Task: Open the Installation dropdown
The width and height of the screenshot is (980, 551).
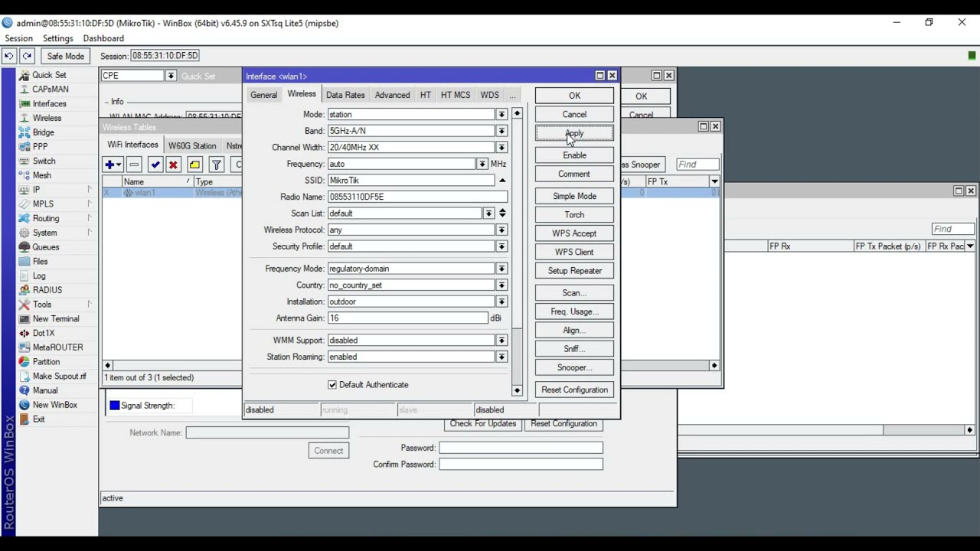Action: point(501,302)
